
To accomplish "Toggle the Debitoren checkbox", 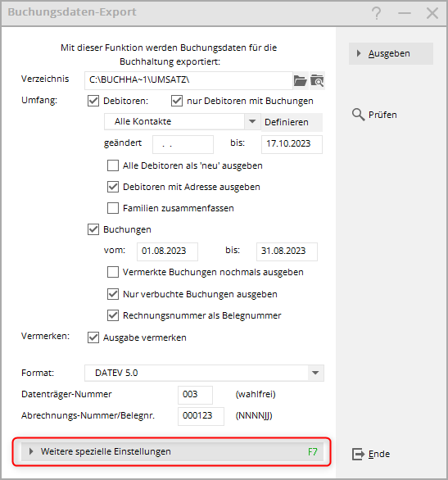I will 93,101.
